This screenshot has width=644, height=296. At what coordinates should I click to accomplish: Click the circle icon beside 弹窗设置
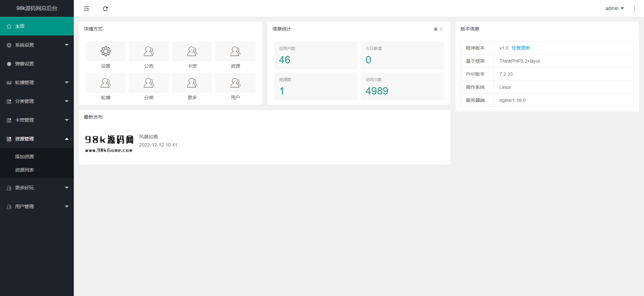coord(9,64)
